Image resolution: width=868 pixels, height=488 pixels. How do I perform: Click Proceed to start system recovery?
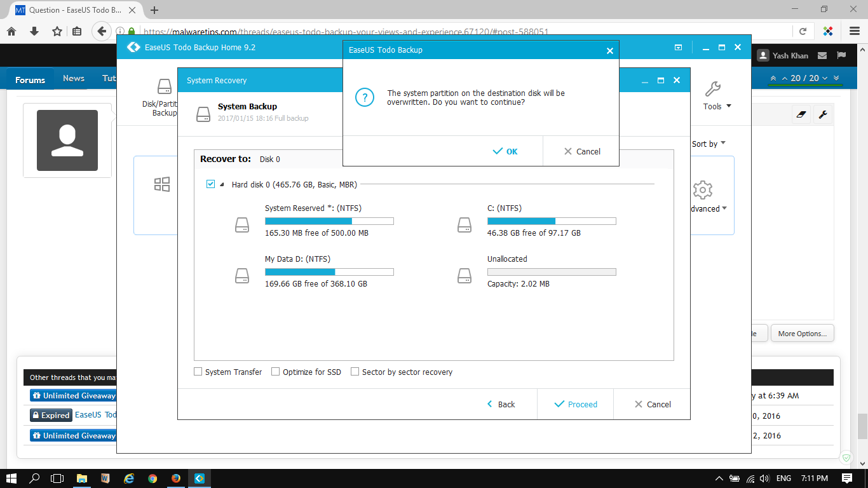click(x=576, y=404)
